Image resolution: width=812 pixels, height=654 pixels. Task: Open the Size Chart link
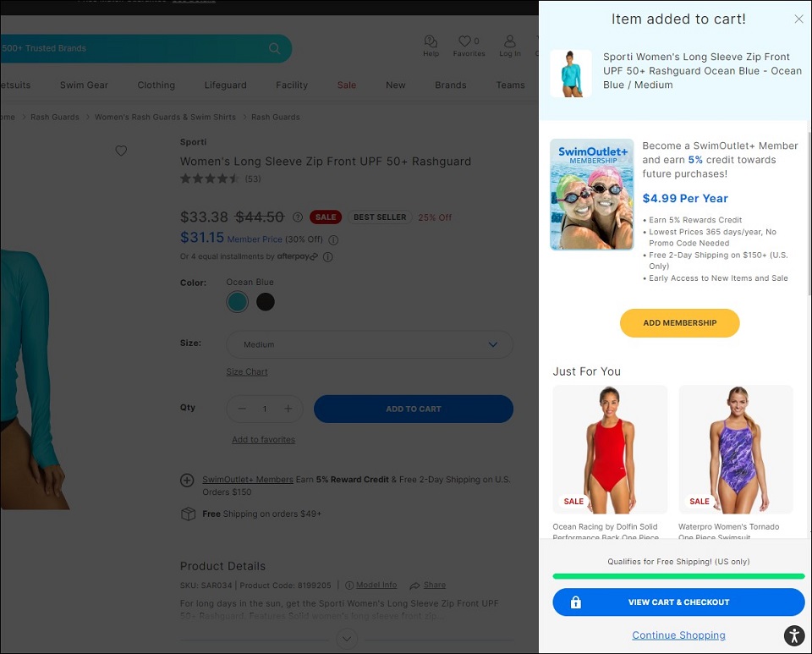[x=247, y=371]
